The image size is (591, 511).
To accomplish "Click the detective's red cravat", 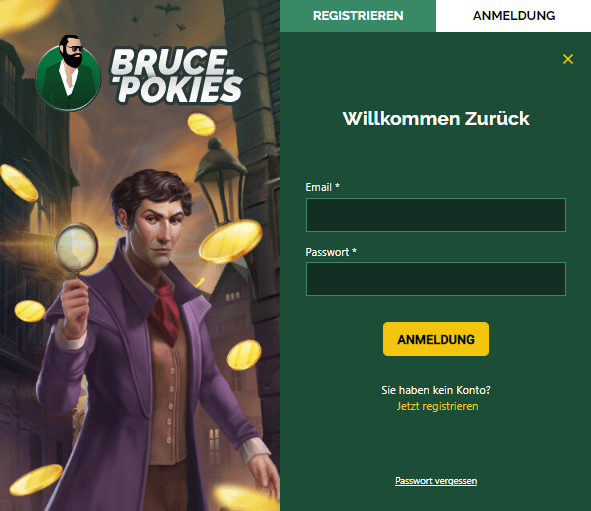I will 166,310.
